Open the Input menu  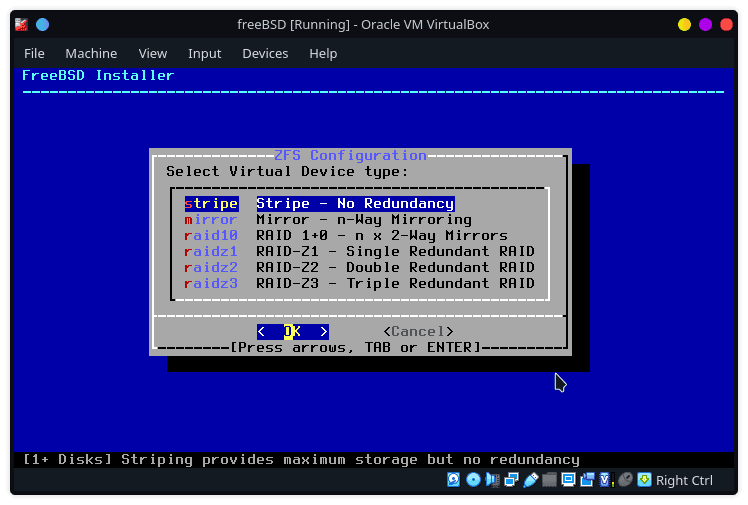pos(205,53)
